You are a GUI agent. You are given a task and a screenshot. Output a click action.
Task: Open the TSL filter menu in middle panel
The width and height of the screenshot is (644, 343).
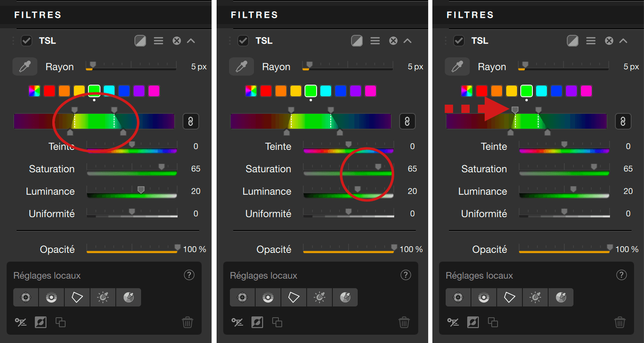click(375, 41)
